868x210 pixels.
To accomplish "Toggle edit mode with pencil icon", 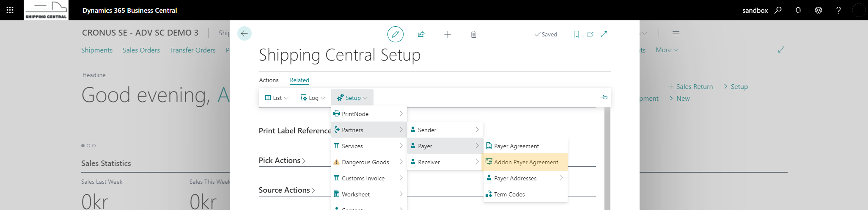I will click(x=396, y=34).
